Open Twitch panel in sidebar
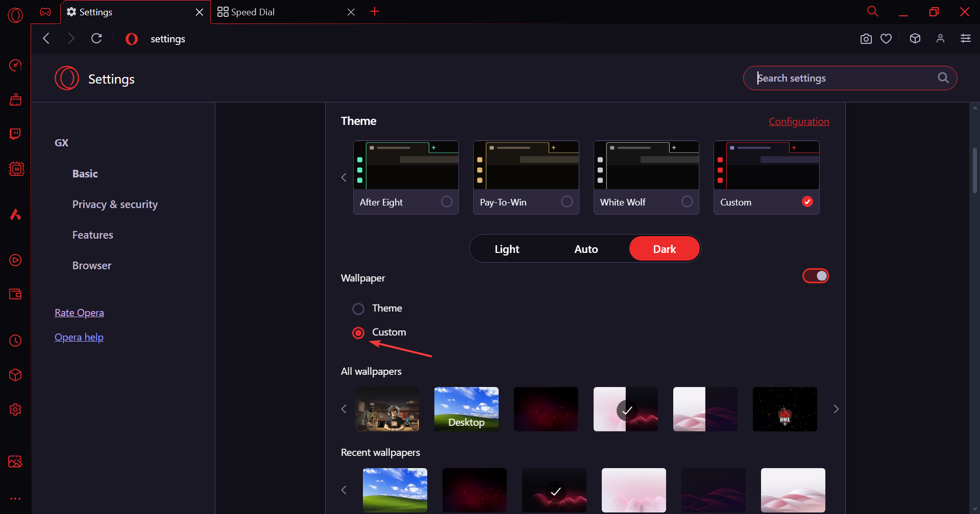The height and width of the screenshot is (514, 980). pyautogui.click(x=15, y=134)
